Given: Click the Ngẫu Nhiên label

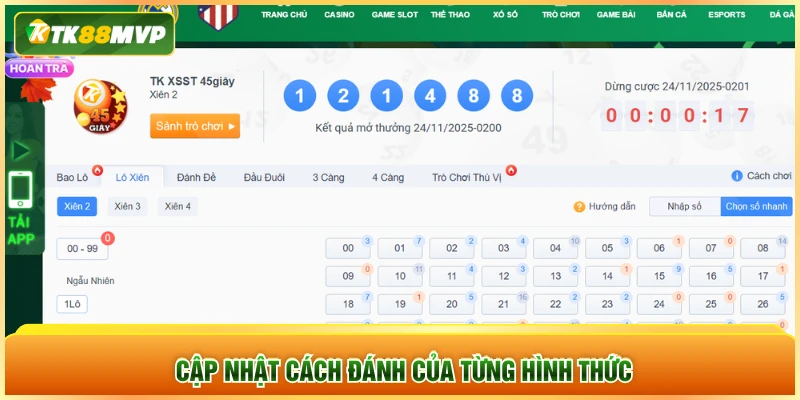Looking at the screenshot, I should pyautogui.click(x=90, y=281).
